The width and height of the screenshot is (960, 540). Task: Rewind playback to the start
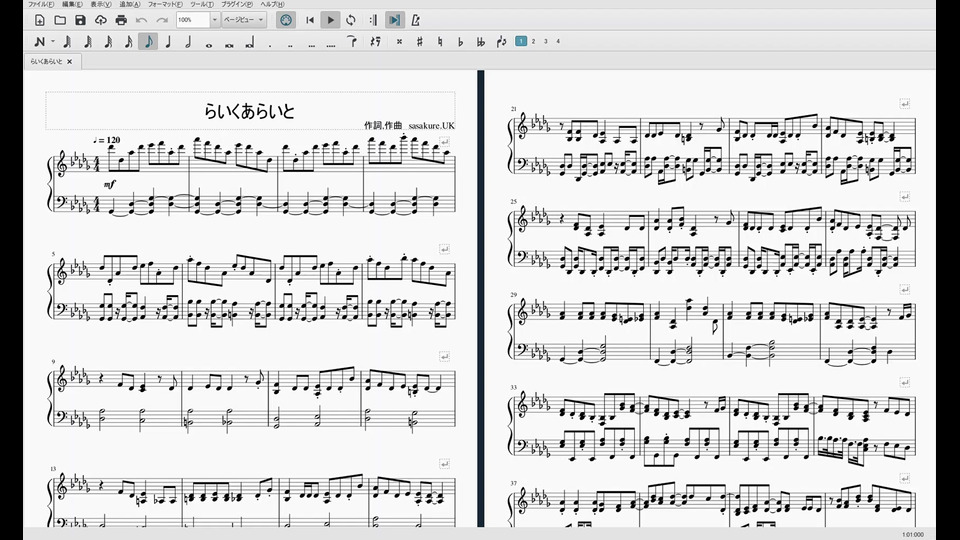click(x=310, y=20)
